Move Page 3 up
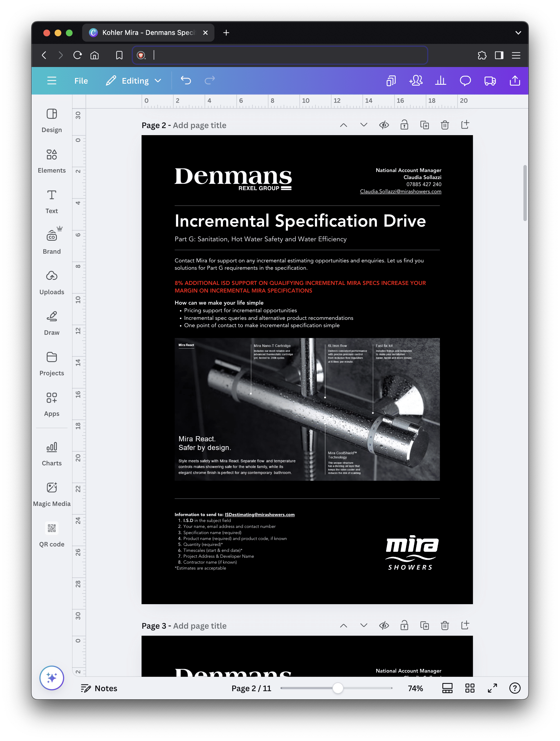The image size is (560, 741). pos(343,625)
